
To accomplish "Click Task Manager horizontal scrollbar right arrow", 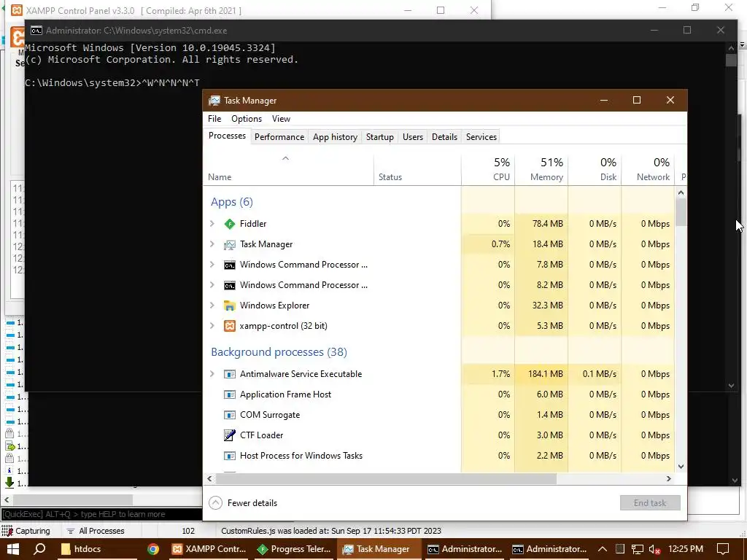I will (x=668, y=478).
